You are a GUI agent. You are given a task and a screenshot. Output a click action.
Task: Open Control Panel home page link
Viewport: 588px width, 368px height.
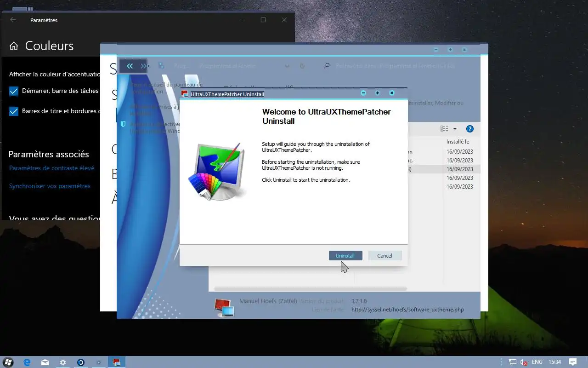click(167, 88)
